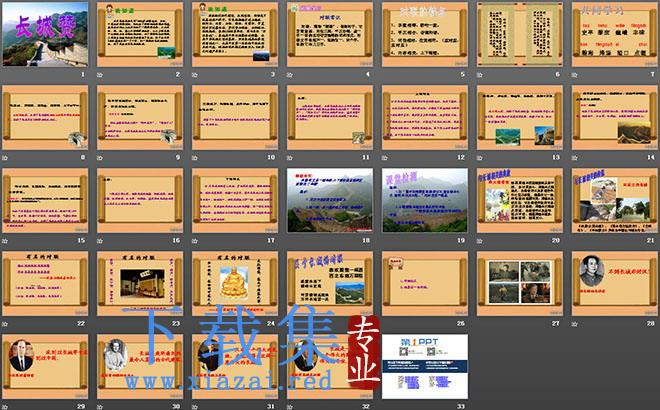Click the animation star icon under slide 4
The image size is (660, 410).
click(290, 75)
